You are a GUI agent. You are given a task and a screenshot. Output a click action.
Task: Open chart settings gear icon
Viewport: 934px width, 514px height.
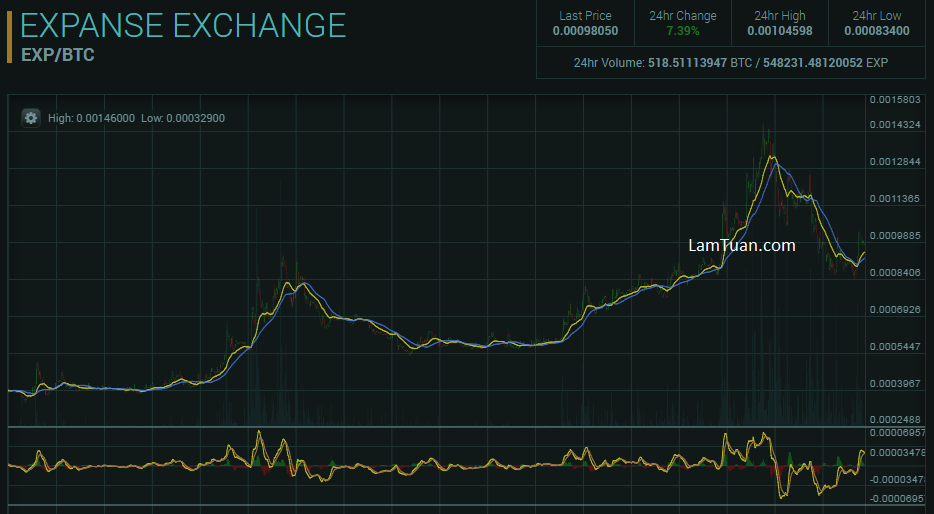point(31,118)
